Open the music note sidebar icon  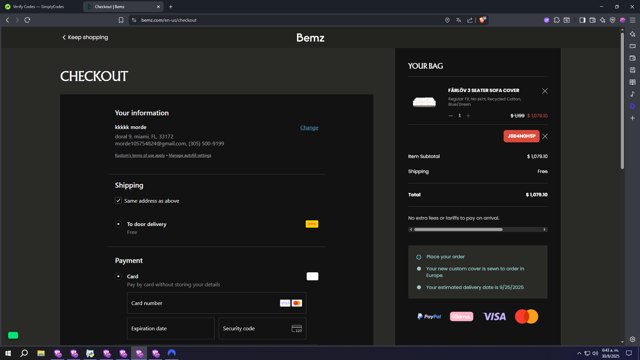[633, 94]
